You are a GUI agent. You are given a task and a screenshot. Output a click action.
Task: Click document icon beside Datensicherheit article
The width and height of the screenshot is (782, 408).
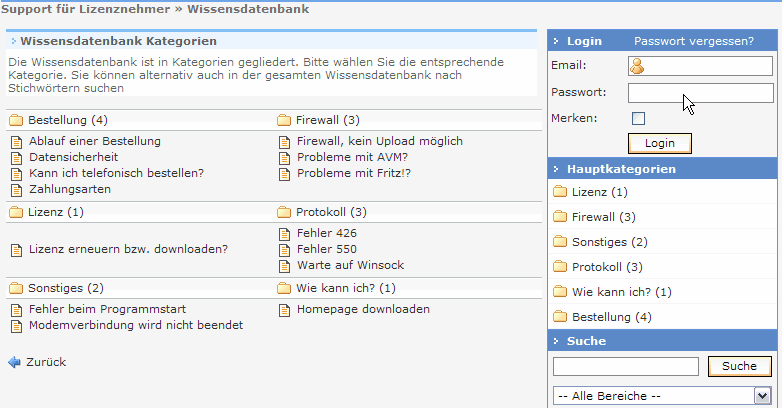[x=16, y=157]
